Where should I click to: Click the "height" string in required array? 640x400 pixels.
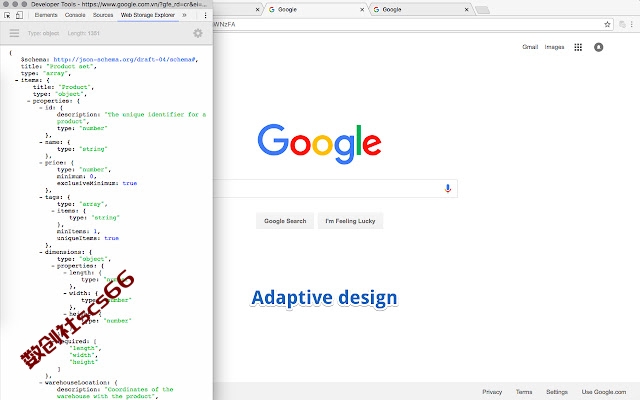click(x=84, y=362)
